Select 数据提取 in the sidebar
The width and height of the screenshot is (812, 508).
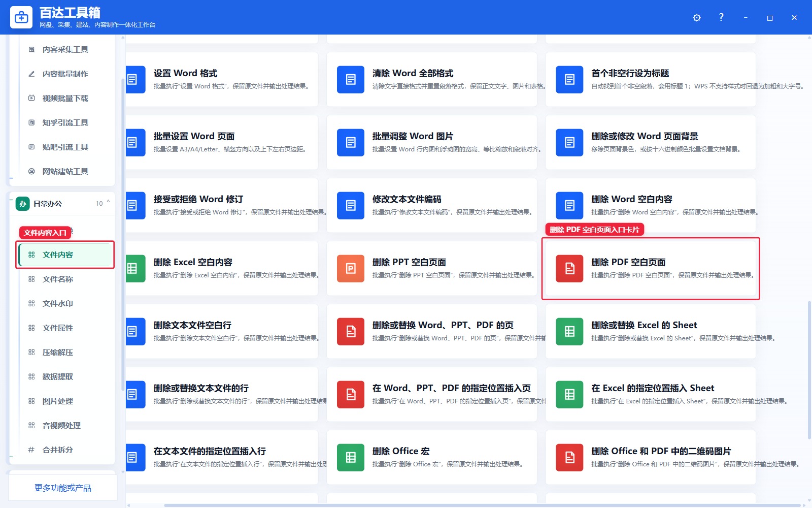[65, 376]
